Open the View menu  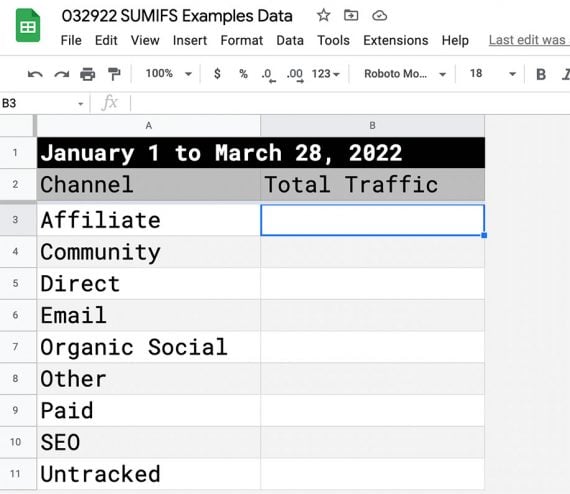pyautogui.click(x=145, y=40)
